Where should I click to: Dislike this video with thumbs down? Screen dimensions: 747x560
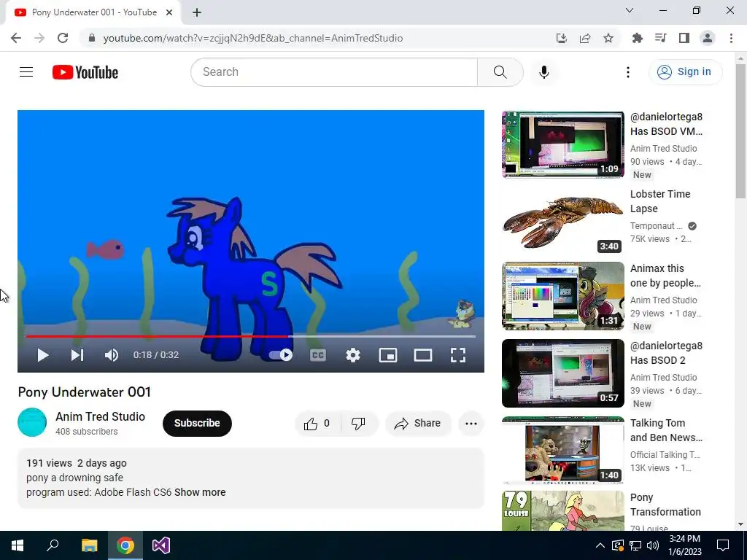359,424
